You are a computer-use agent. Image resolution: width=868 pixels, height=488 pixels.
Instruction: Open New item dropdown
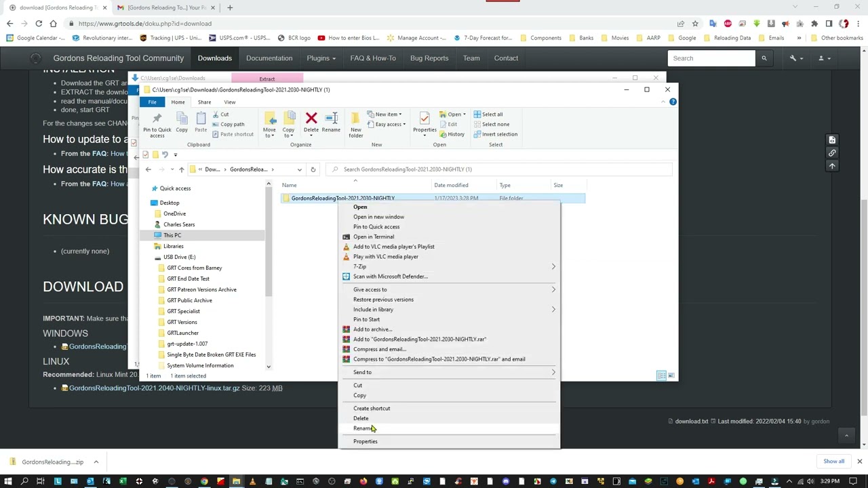(x=384, y=115)
